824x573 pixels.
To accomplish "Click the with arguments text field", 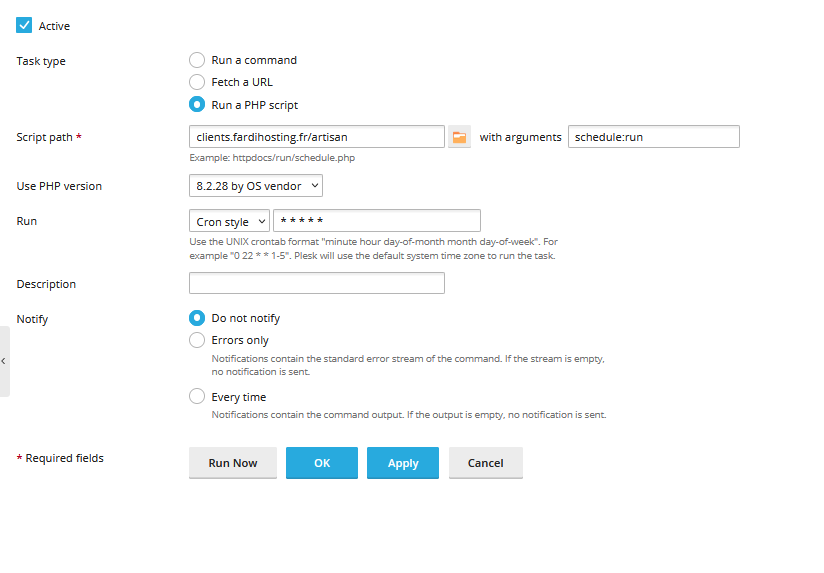I will tap(653, 137).
